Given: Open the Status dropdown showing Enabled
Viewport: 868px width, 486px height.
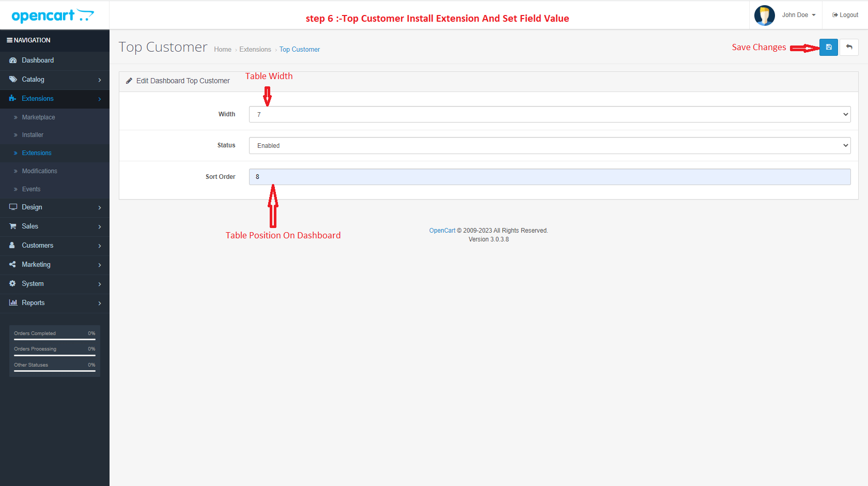Looking at the screenshot, I should pyautogui.click(x=549, y=145).
